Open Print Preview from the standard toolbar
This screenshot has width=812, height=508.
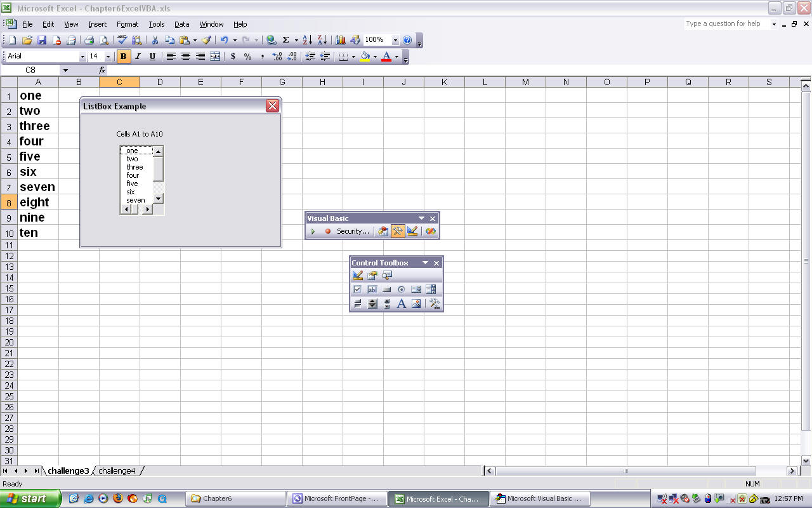pos(104,40)
